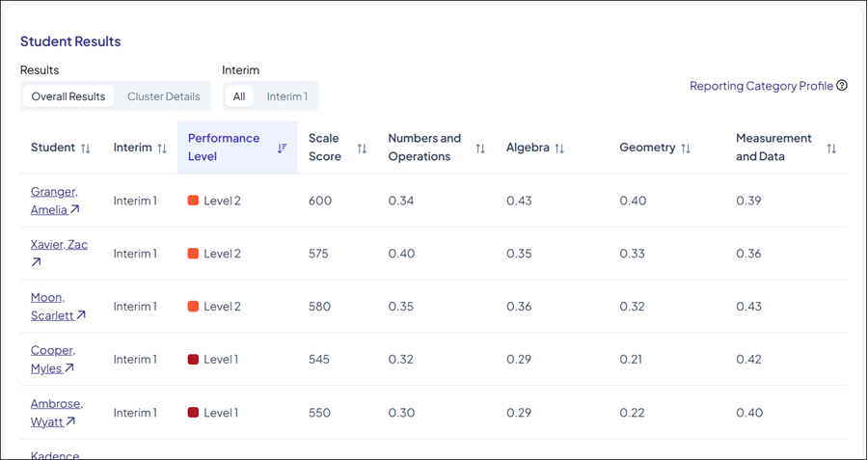Sort table by Student column icon
The height and width of the screenshot is (460, 868).
(86, 148)
